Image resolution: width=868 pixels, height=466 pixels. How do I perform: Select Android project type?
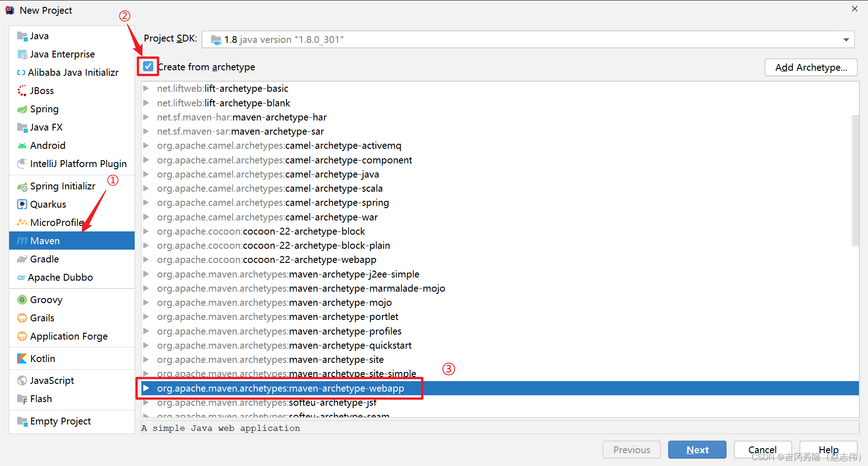tap(72, 146)
